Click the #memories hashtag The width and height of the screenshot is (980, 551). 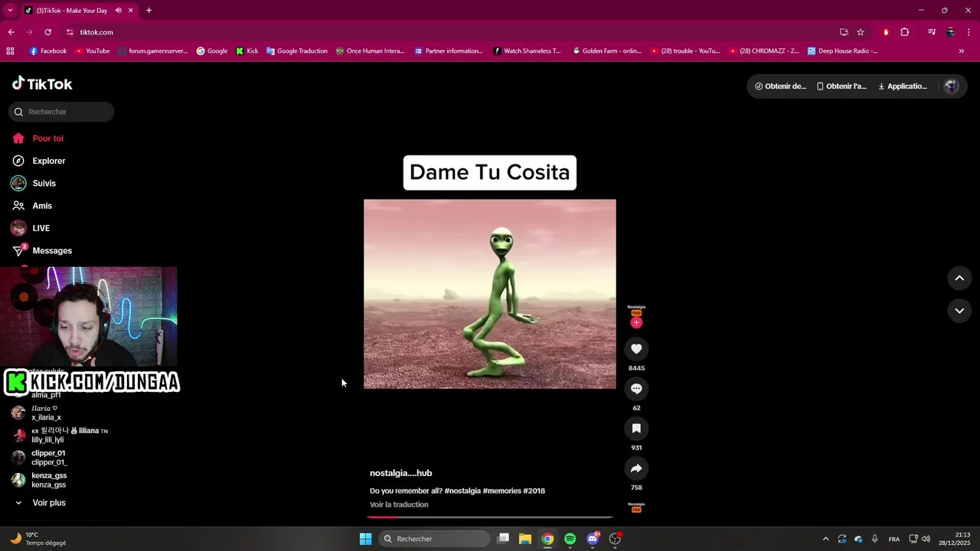coord(501,491)
